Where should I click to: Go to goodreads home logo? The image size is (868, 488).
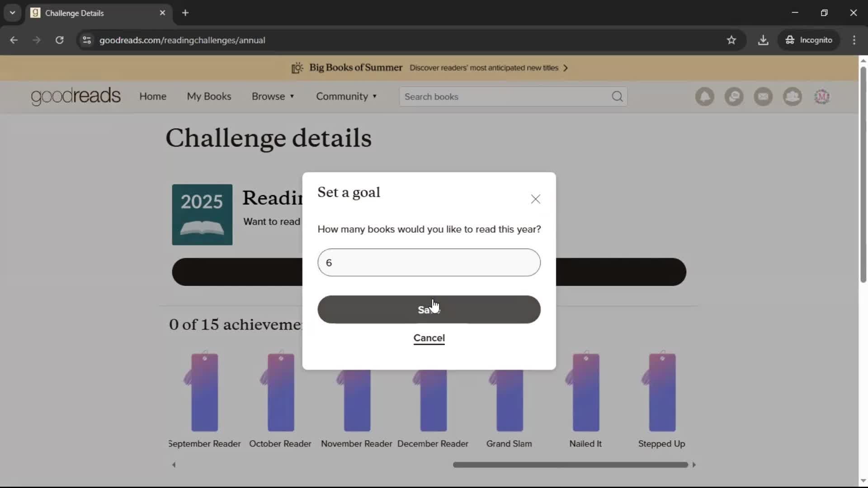point(76,96)
